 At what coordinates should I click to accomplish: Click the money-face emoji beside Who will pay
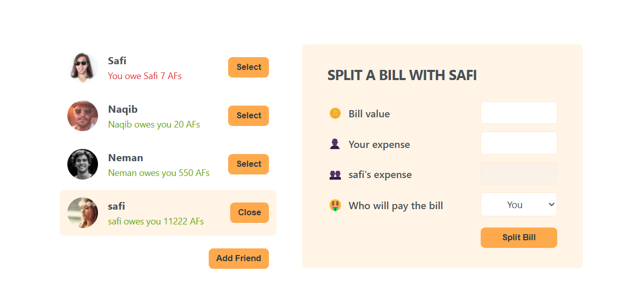(x=335, y=206)
